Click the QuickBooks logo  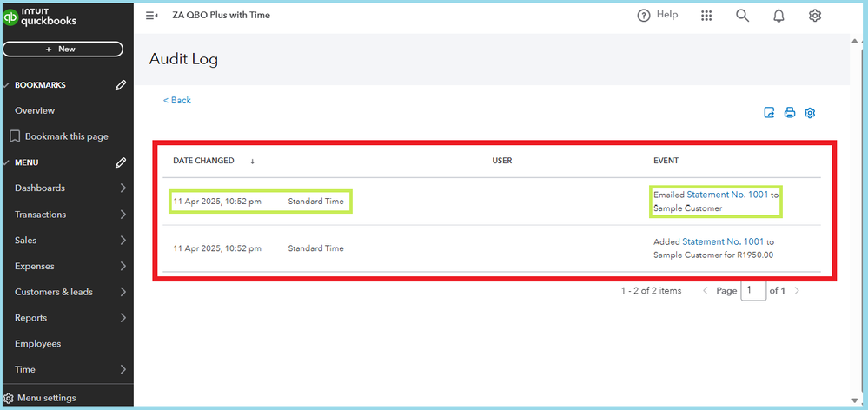point(40,17)
